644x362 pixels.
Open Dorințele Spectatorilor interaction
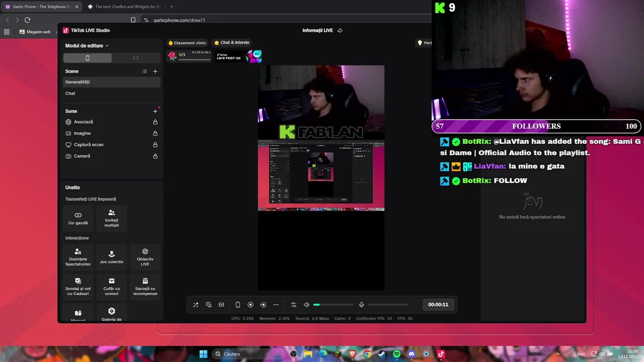tap(78, 257)
